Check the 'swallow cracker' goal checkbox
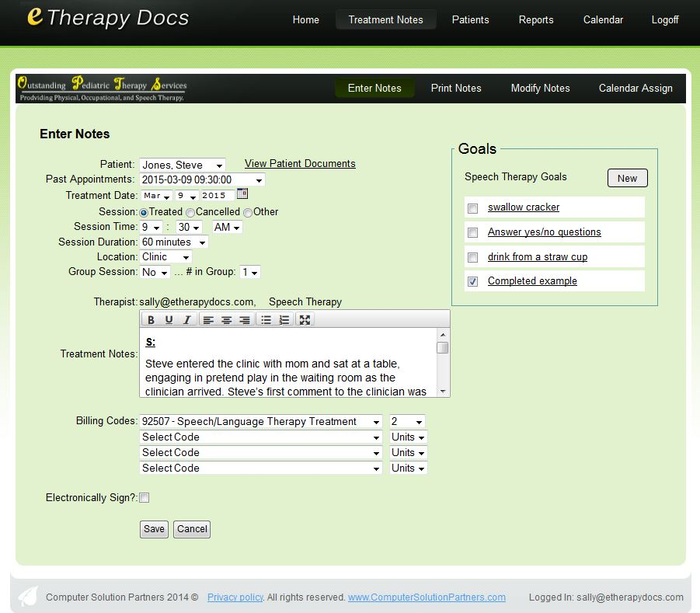Screen dimensions: 700x613 coord(472,208)
